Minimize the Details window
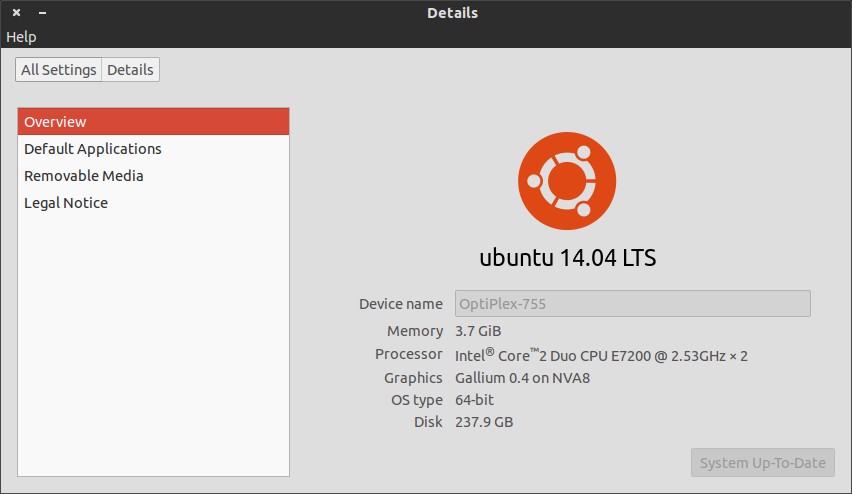Viewport: 852px width, 494px height. [x=42, y=12]
